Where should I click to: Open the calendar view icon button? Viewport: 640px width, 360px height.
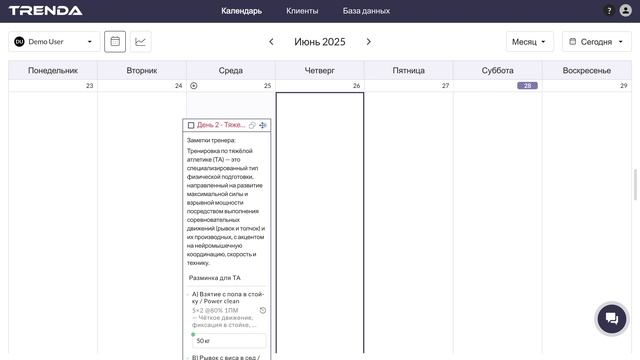[115, 42]
